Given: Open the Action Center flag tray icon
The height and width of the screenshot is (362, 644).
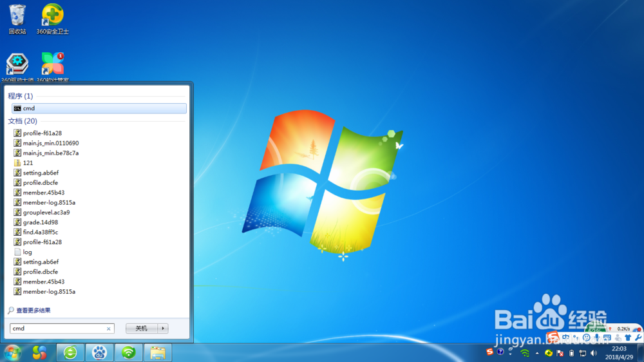Looking at the screenshot, I should 560,353.
